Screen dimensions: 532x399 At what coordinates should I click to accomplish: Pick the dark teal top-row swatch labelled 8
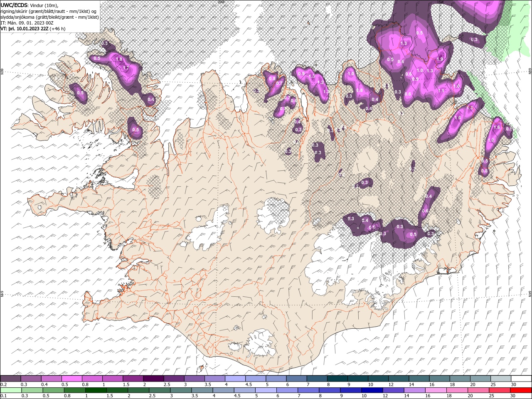[x=337, y=379]
